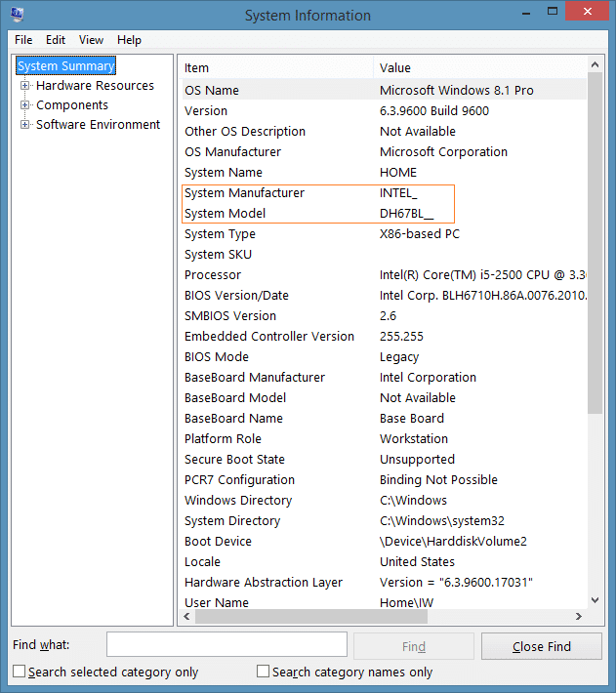Select the BaseBoard Name row
The height and width of the screenshot is (693, 616).
point(384,418)
